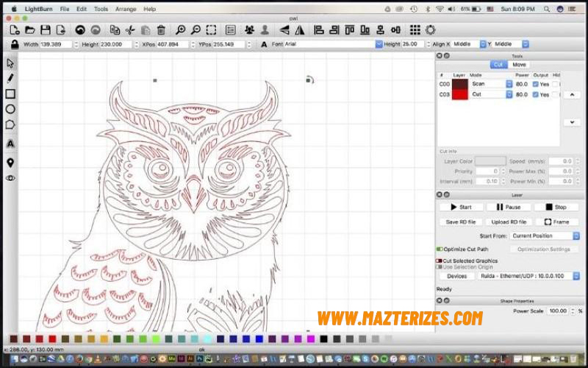Toggle Hide checkbox for layer C00
Image resolution: width=588 pixels, height=368 pixels.
click(x=555, y=84)
